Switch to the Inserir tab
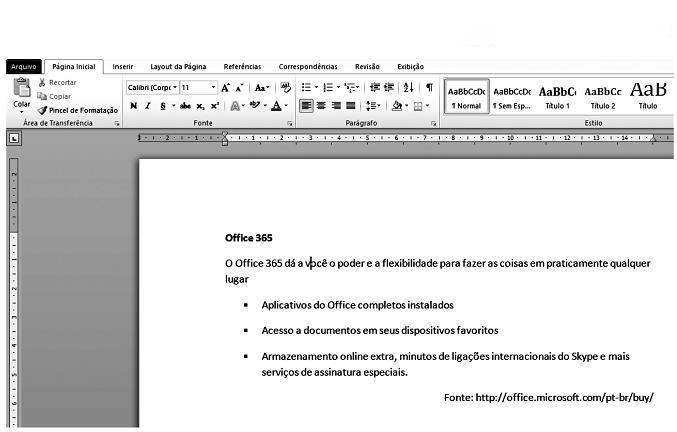This screenshot has height=432, width=677. (x=123, y=66)
